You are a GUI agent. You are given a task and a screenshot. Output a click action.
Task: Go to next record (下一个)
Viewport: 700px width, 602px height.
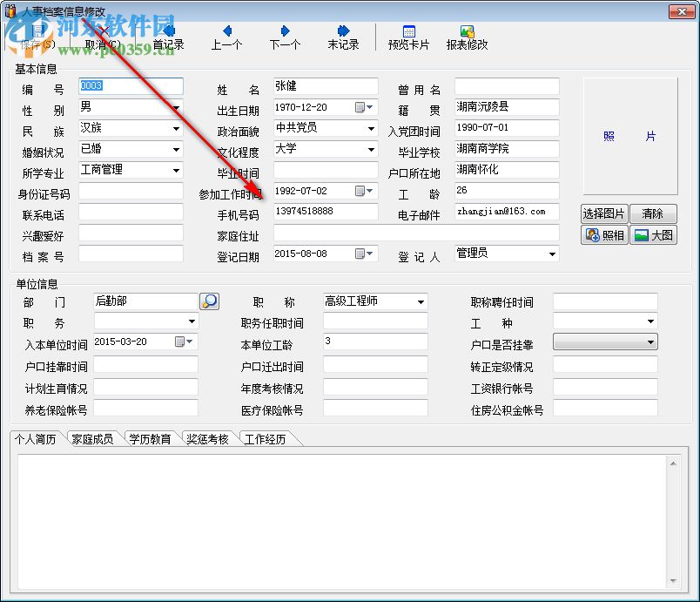pyautogui.click(x=285, y=37)
